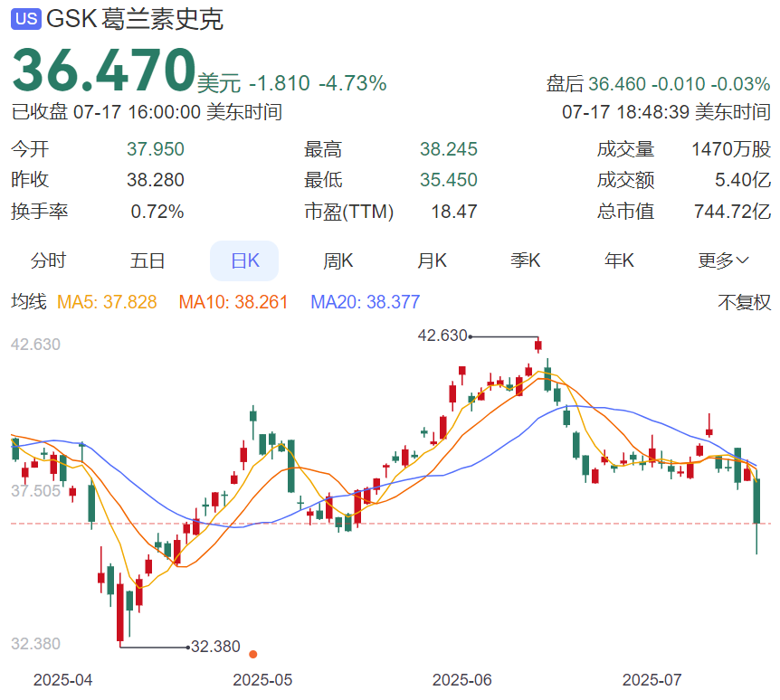Click the 2025-04 date axis label
This screenshot has height=700, width=780.
click(x=62, y=680)
